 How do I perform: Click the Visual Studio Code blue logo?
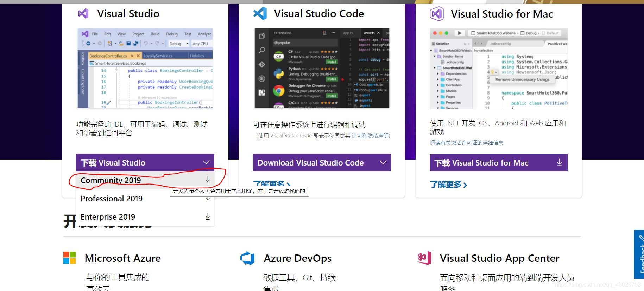click(260, 14)
